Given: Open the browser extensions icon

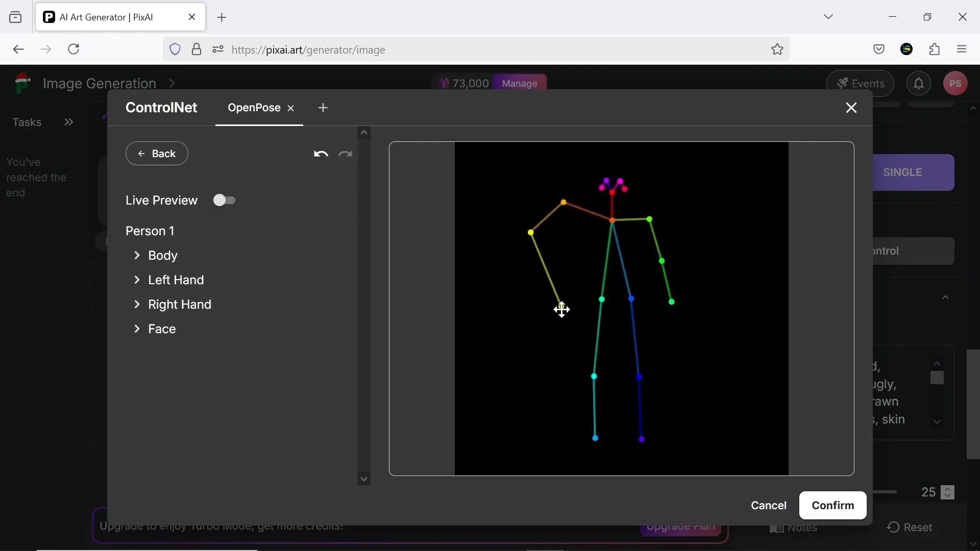Looking at the screenshot, I should click(x=935, y=49).
